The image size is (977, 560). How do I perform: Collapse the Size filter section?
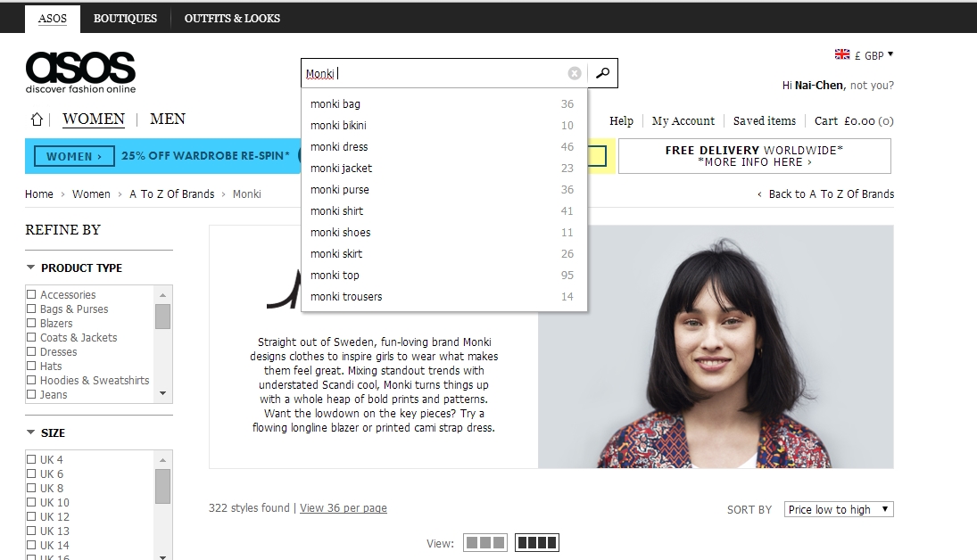[x=30, y=432]
